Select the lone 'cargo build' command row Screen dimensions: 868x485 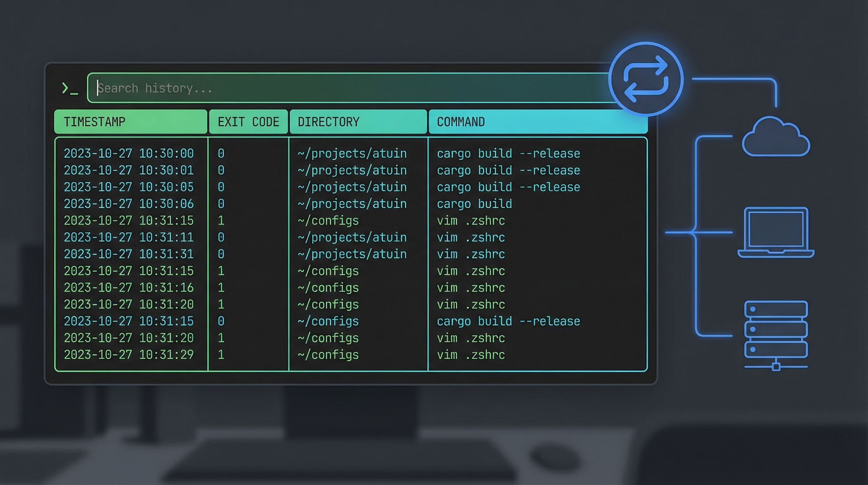[474, 204]
